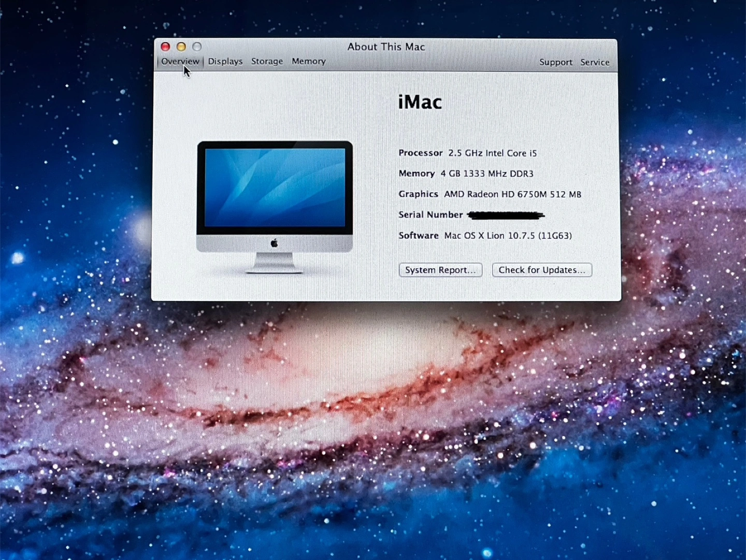Click Check for Updates button
746x560 pixels.
542,270
